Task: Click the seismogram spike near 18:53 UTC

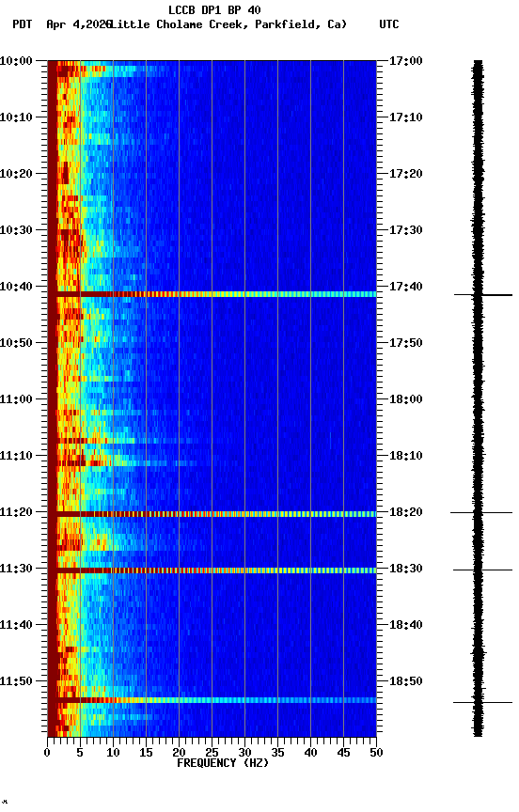Action: [482, 703]
